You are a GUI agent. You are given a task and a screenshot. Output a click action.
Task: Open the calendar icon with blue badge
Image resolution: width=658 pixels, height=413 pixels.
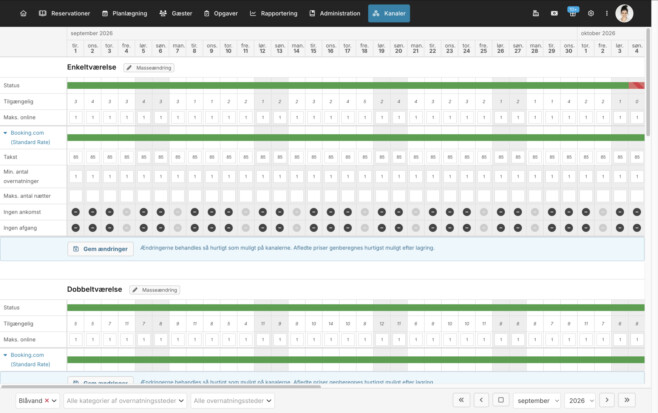click(573, 13)
